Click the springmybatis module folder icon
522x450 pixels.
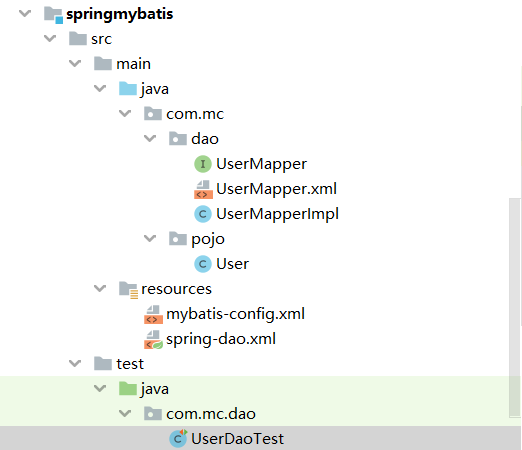53,15
